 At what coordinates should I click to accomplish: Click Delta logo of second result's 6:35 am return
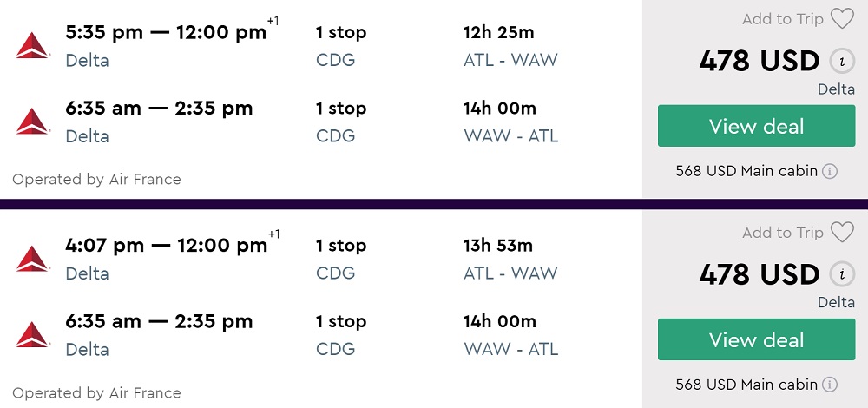(33, 335)
